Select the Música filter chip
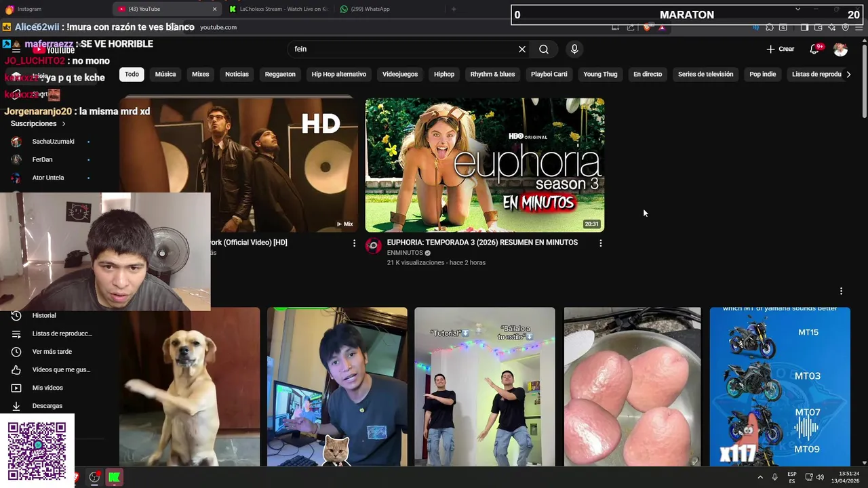This screenshot has height=488, width=868. [165, 74]
